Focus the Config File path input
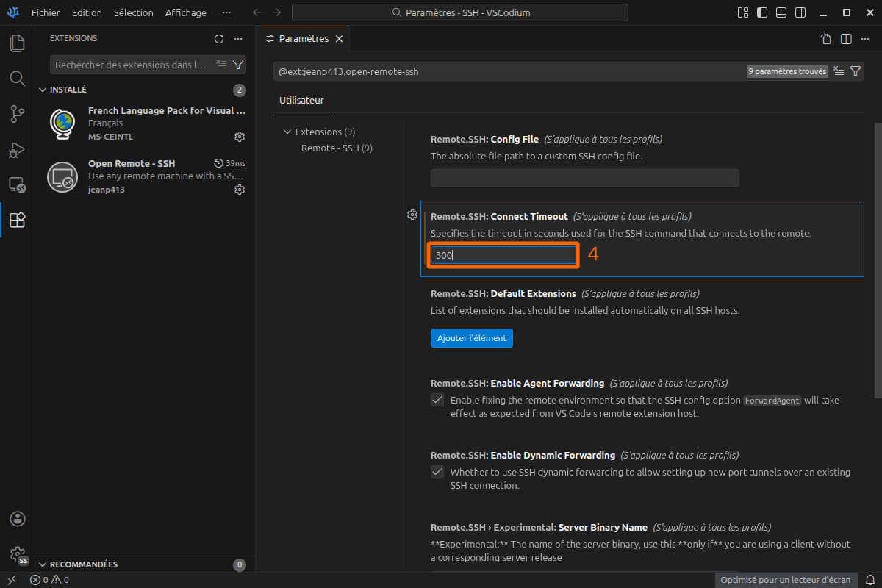Image resolution: width=882 pixels, height=588 pixels. pyautogui.click(x=584, y=177)
